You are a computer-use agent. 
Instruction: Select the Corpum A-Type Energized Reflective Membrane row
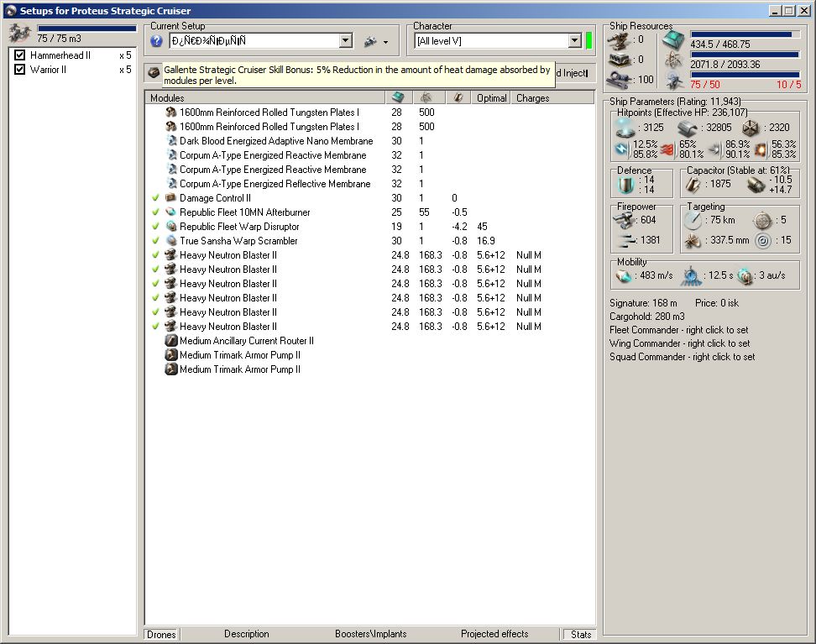(x=369, y=184)
